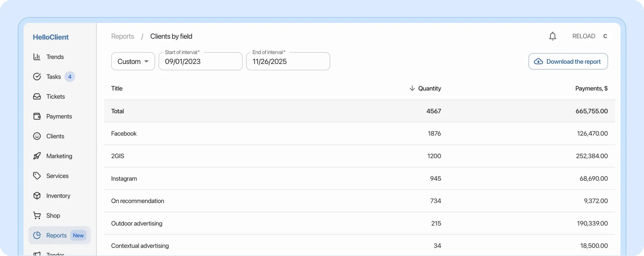Select the On recommendation row title

(138, 201)
